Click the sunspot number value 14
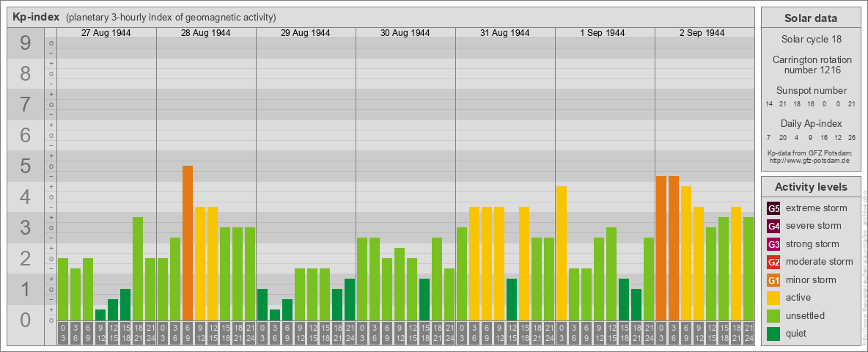 pos(769,104)
